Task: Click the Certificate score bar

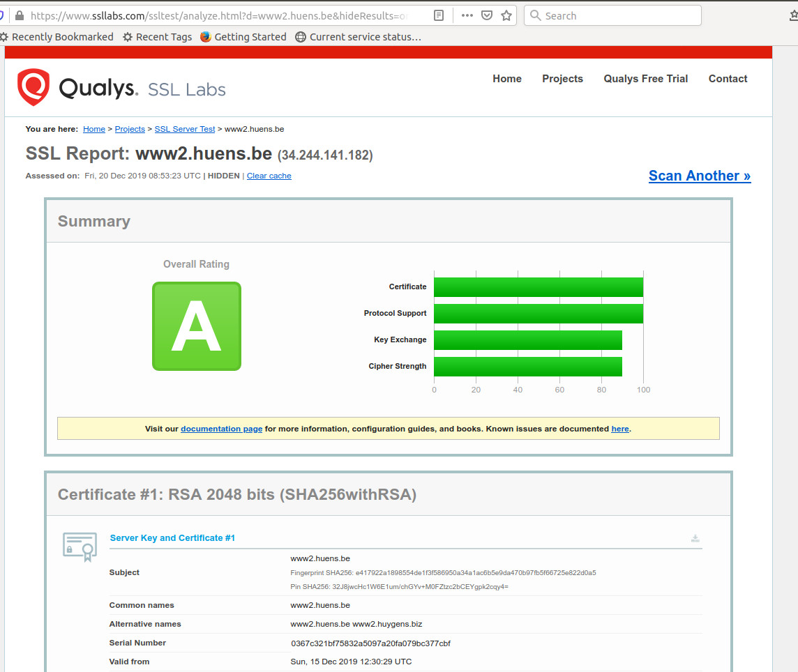Action: tap(539, 287)
